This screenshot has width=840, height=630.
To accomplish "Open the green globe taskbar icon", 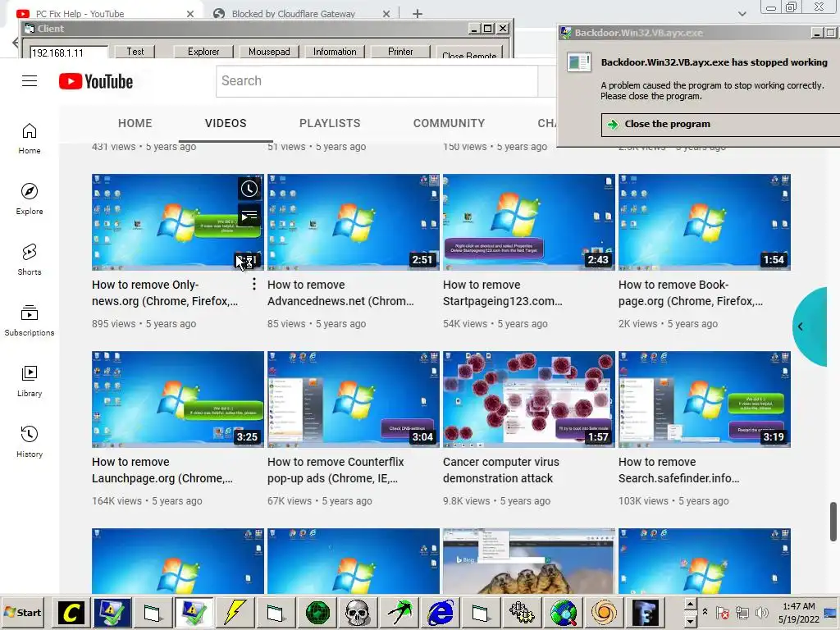I will 317,612.
